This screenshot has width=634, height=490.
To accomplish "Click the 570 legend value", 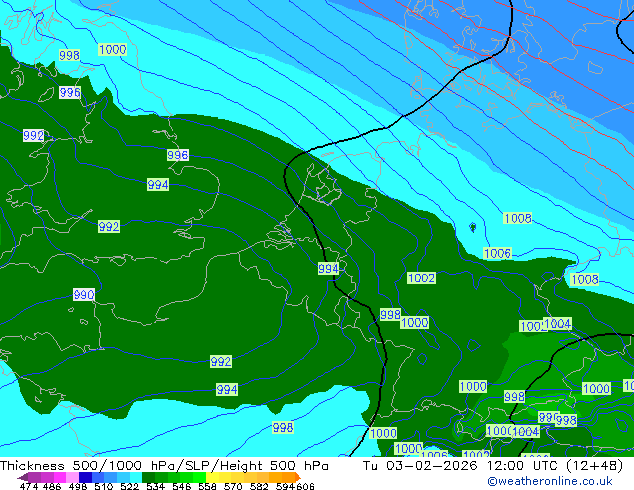I will click(x=233, y=486).
